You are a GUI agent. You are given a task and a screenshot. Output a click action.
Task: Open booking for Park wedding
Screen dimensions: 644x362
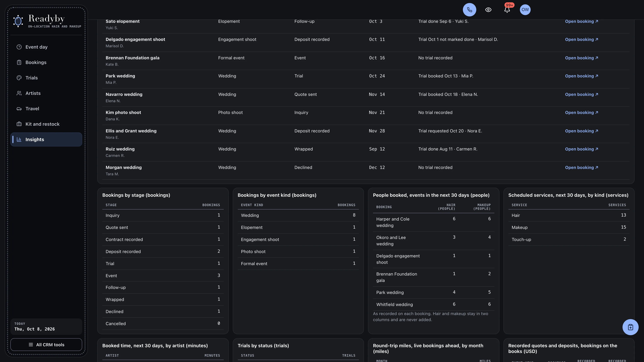tap(581, 76)
